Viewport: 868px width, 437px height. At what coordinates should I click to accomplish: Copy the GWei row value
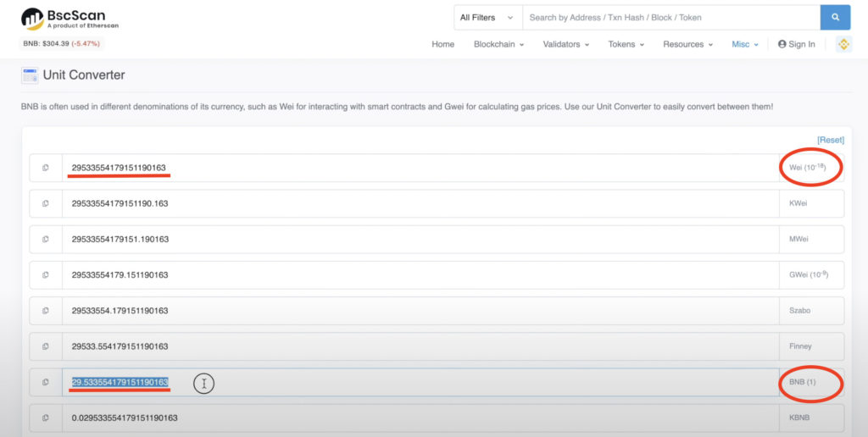(x=46, y=275)
